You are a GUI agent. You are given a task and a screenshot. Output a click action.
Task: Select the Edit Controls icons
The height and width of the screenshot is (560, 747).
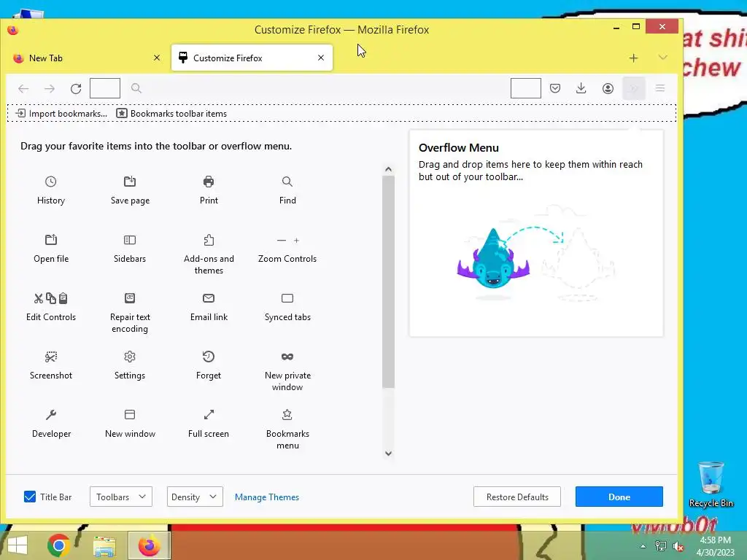click(50, 298)
